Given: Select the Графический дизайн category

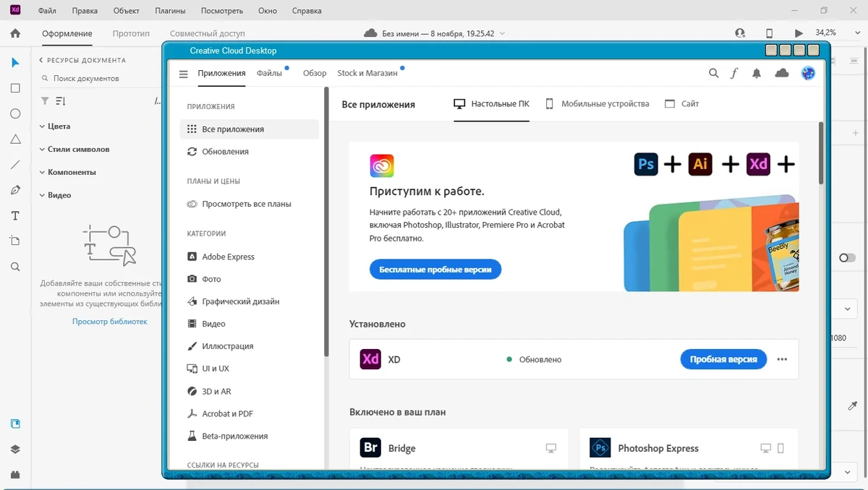Looking at the screenshot, I should coord(250,301).
